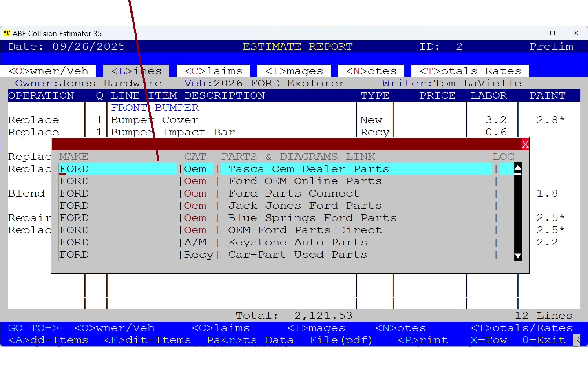Image resolution: width=588 pixels, height=369 pixels.
Task: Click Add-Items in bottom menu
Action: 48,340
